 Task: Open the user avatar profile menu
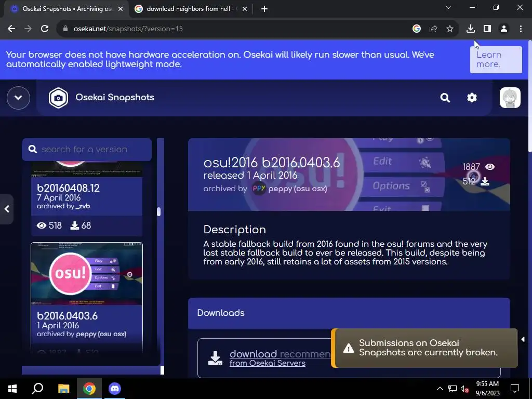point(510,98)
